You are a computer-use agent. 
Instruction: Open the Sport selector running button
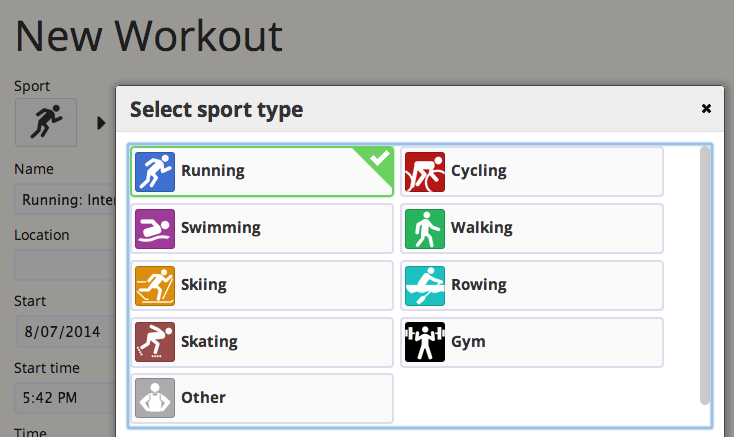coord(46,122)
